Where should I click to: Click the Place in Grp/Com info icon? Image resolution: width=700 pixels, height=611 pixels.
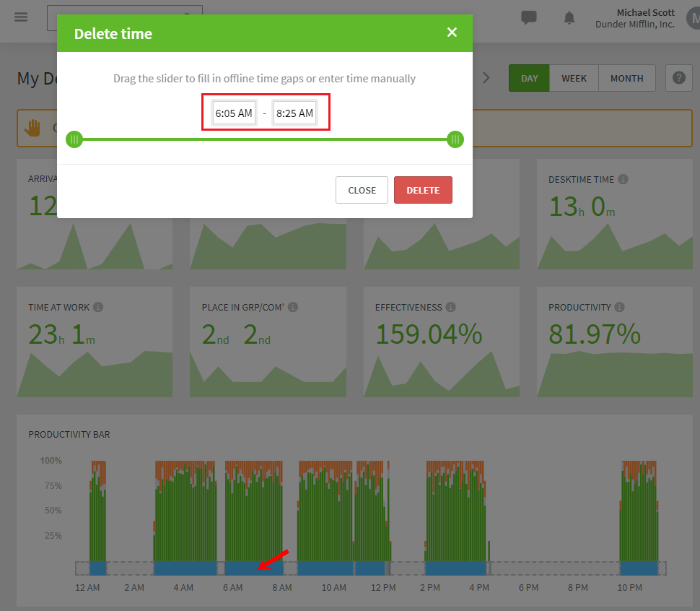coord(292,307)
